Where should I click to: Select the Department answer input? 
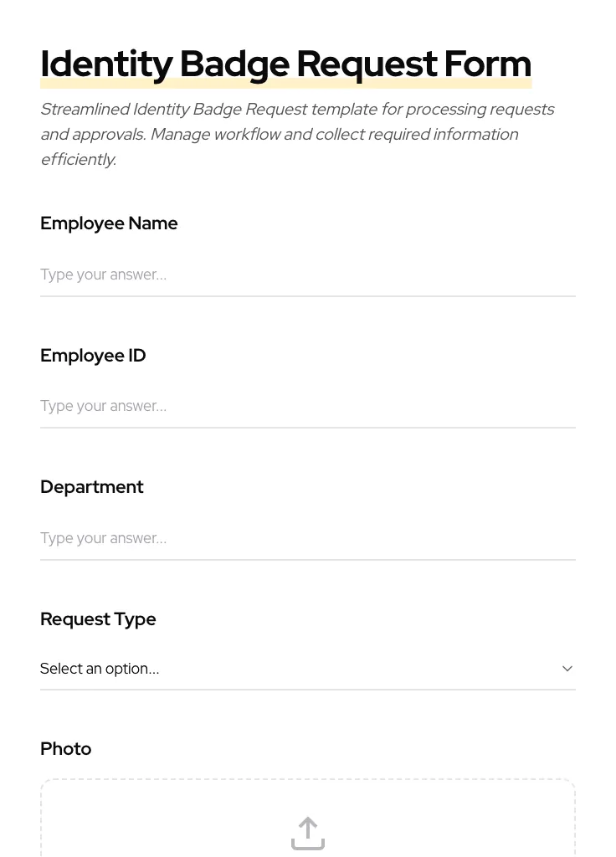307,538
